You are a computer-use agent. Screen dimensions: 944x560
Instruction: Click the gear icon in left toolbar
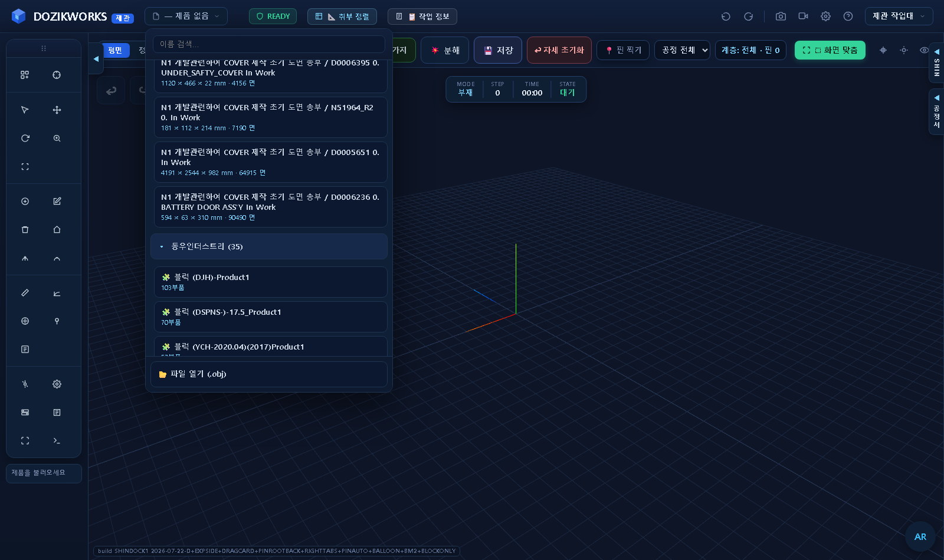pos(57,384)
